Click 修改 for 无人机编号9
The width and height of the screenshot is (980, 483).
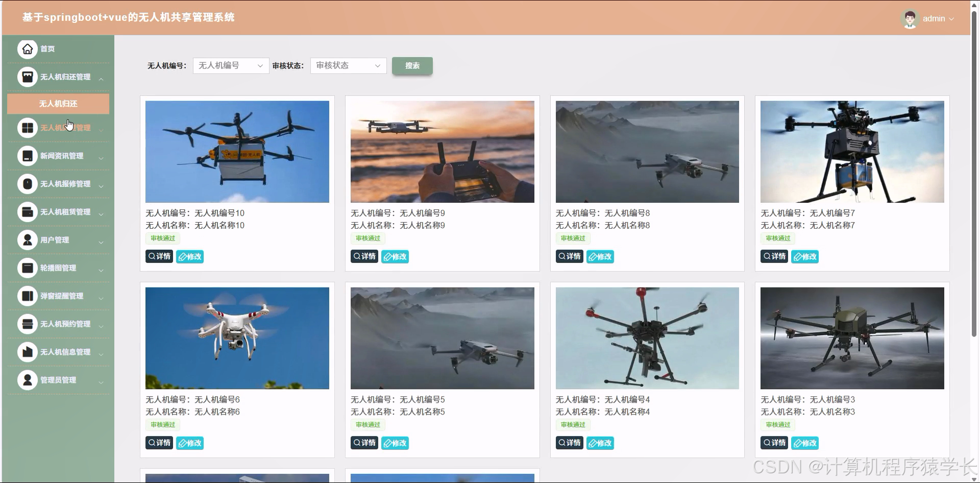click(x=395, y=257)
